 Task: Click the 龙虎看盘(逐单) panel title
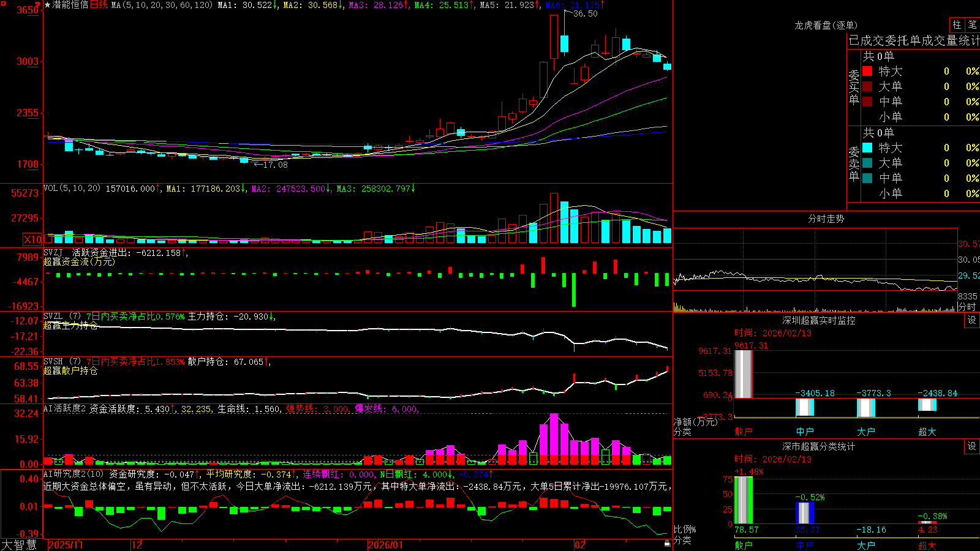click(826, 25)
